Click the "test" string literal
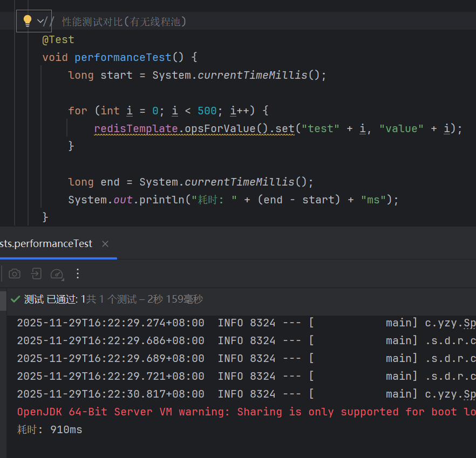 (321, 129)
